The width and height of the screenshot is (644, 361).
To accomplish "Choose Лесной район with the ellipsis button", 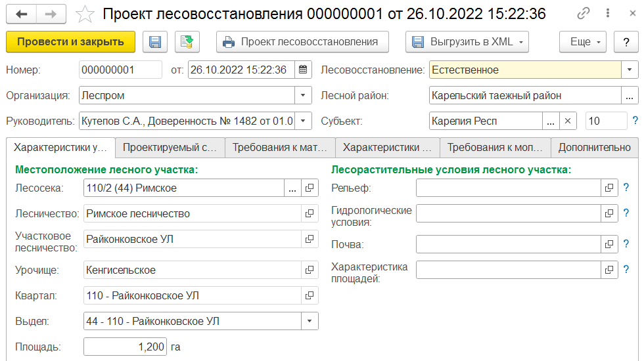I will [x=630, y=96].
